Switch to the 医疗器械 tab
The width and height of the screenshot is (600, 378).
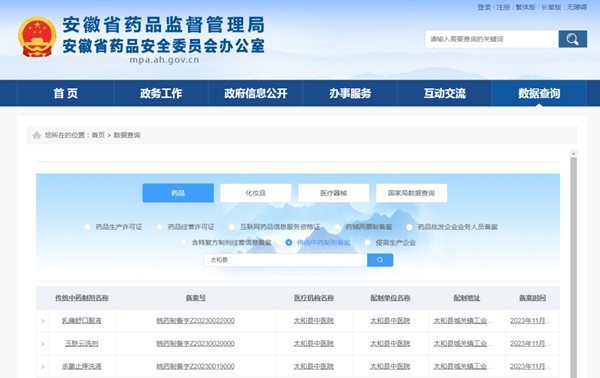[333, 193]
